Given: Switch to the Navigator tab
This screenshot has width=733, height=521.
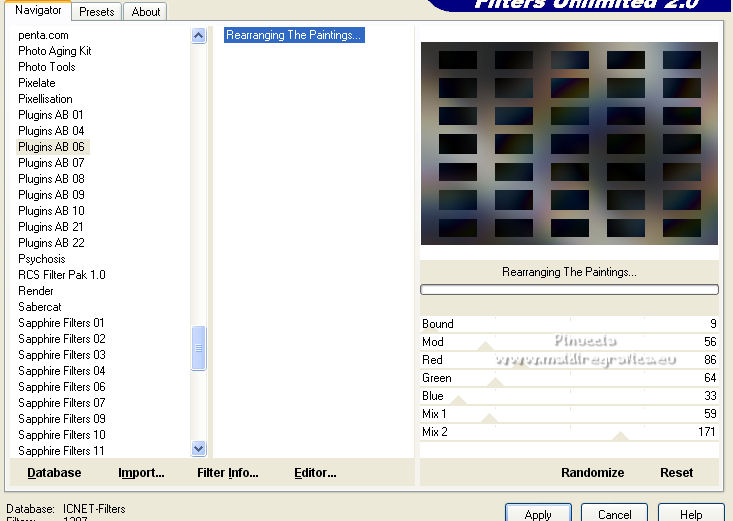Looking at the screenshot, I should 38,10.
